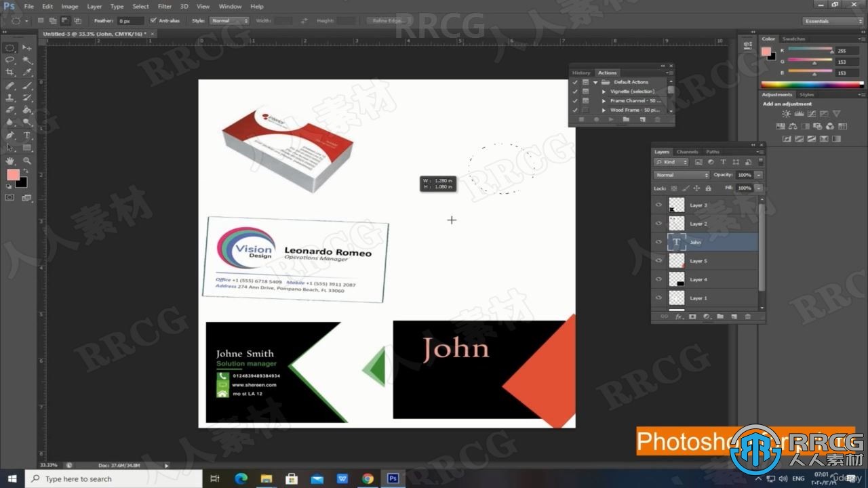This screenshot has width=868, height=488.
Task: Open the Filter menu
Action: 165,6
